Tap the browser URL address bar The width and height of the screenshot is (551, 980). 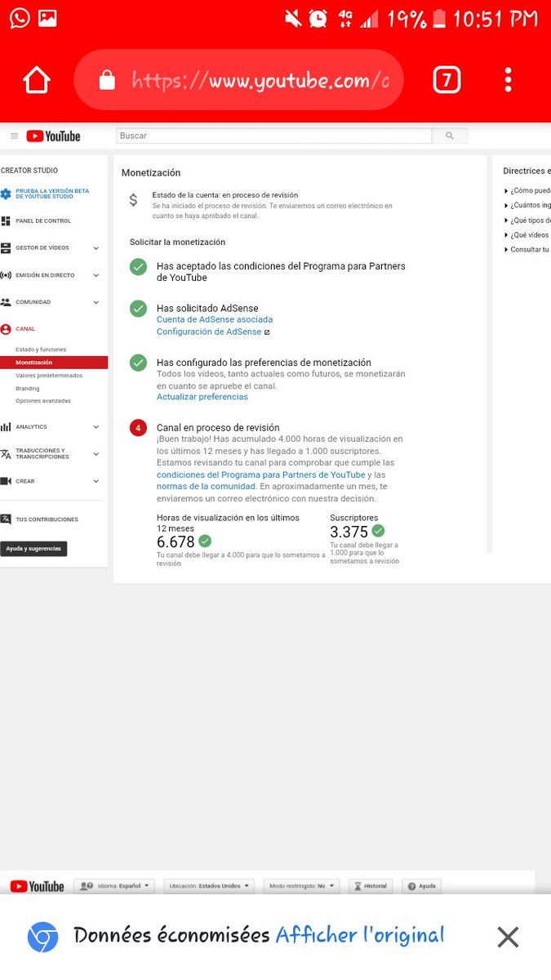(x=238, y=80)
